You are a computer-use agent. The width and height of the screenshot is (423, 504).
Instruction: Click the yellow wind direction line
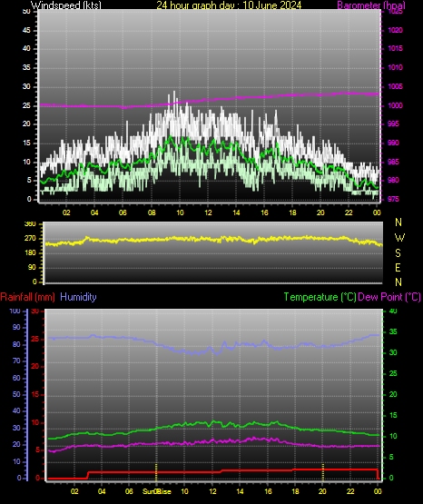pos(213,240)
